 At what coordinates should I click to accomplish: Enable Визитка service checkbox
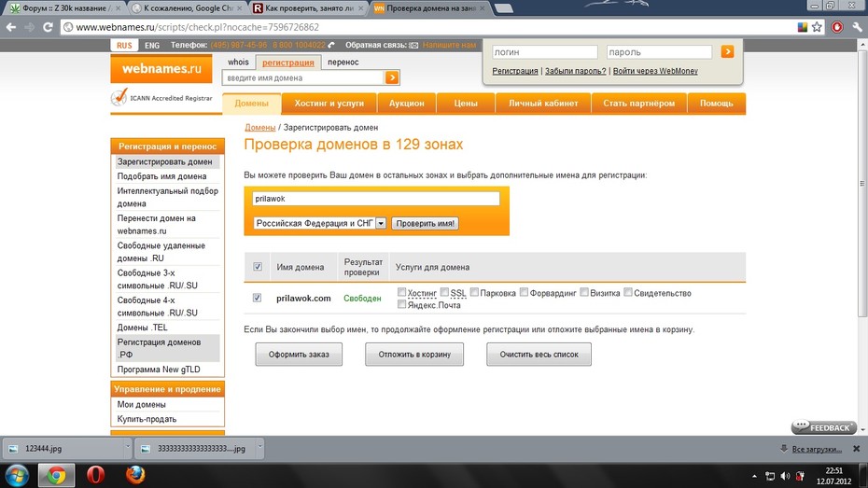[x=584, y=292]
